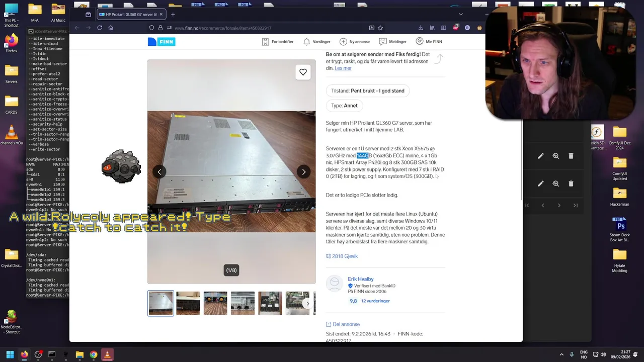Image resolution: width=644 pixels, height=362 pixels.
Task: Open seller Erik Hvalby's profile
Action: coord(360,279)
